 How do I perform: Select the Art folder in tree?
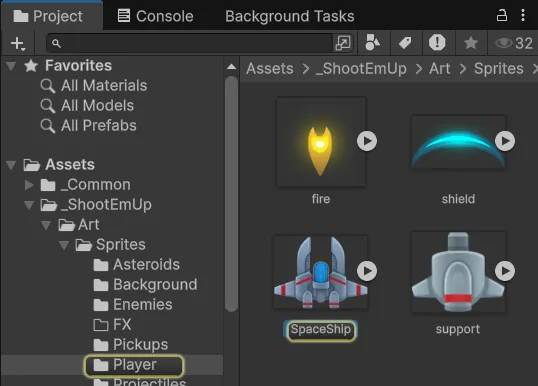[x=79, y=225]
